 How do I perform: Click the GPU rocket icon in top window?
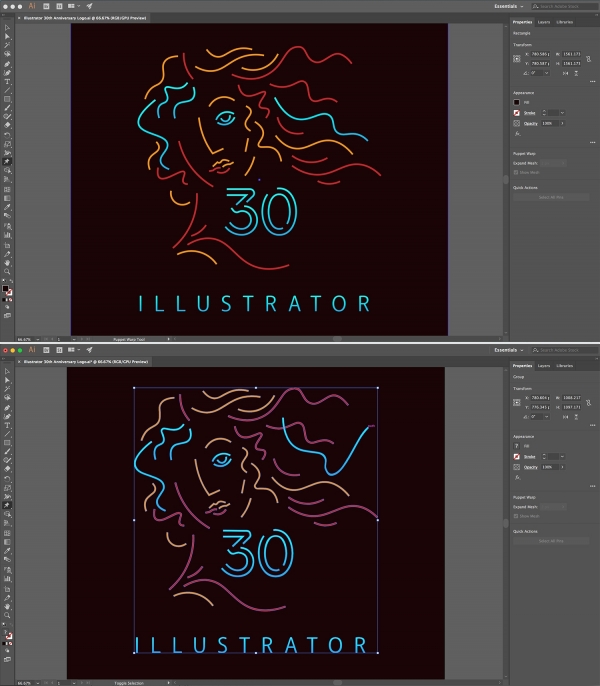pyautogui.click(x=89, y=6)
